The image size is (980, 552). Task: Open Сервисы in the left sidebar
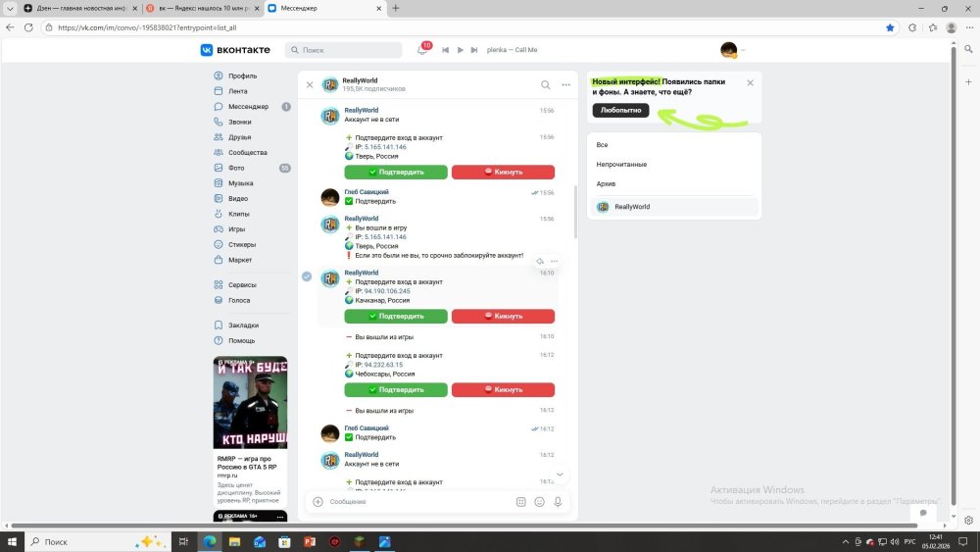(x=242, y=285)
